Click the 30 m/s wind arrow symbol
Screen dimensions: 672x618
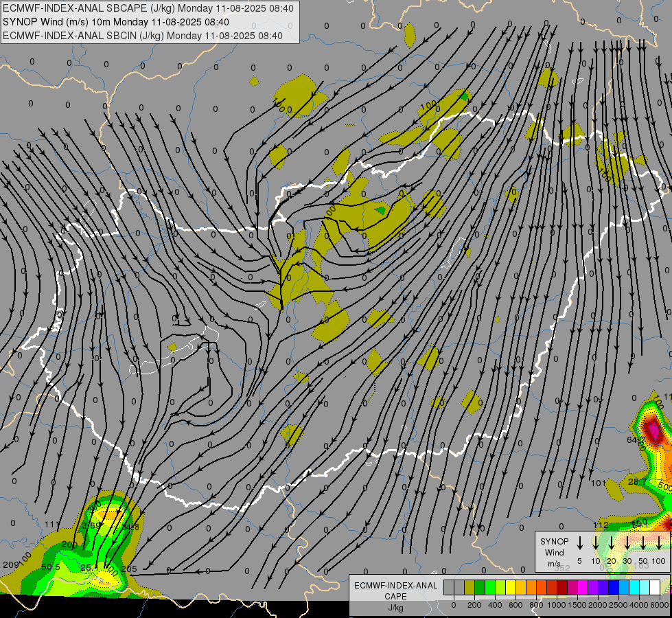click(x=627, y=542)
